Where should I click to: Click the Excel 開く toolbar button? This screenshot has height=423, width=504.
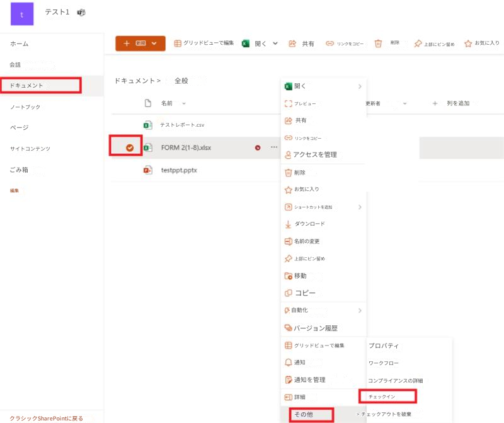coord(255,43)
